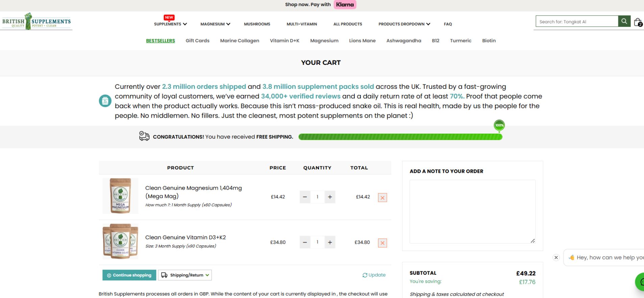The width and height of the screenshot is (644, 298).
Task: Go to Ashwagandha
Action: (404, 40)
